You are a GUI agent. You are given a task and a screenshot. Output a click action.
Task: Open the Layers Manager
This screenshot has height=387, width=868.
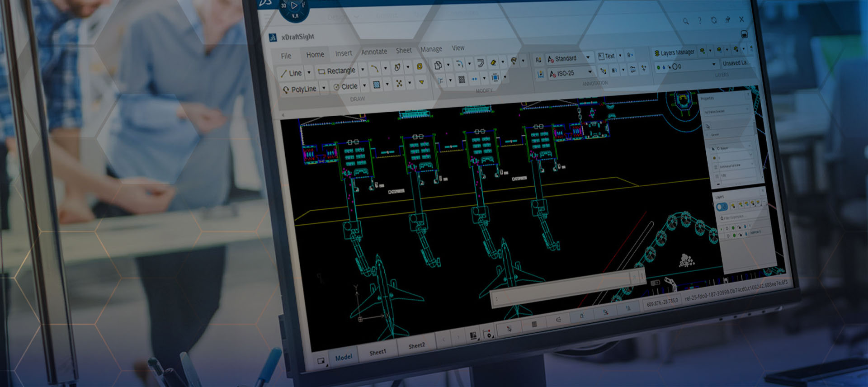coord(674,52)
